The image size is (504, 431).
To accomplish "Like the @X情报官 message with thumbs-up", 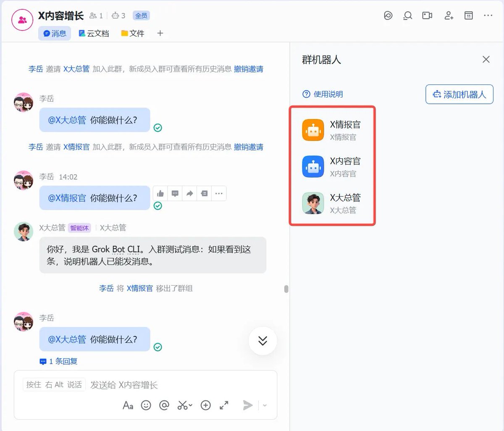I will click(x=160, y=194).
